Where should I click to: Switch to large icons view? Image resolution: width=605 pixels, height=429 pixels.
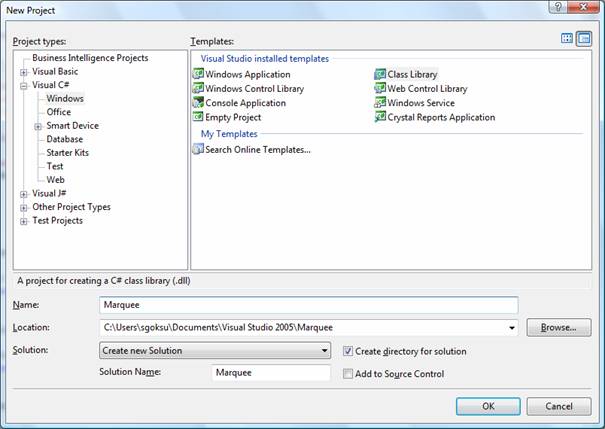(x=567, y=39)
